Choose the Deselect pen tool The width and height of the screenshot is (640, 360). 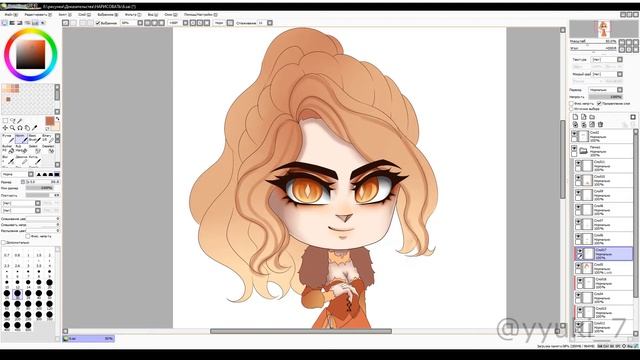coord(47,149)
